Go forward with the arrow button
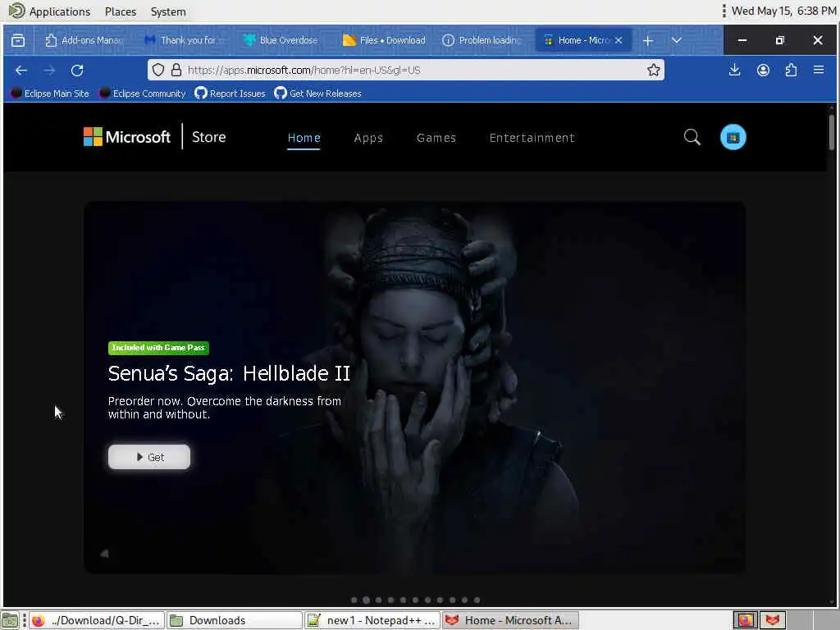 (x=49, y=71)
